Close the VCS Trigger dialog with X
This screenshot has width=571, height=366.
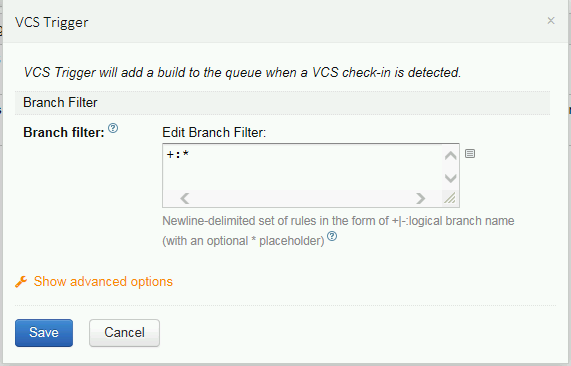pyautogui.click(x=551, y=21)
